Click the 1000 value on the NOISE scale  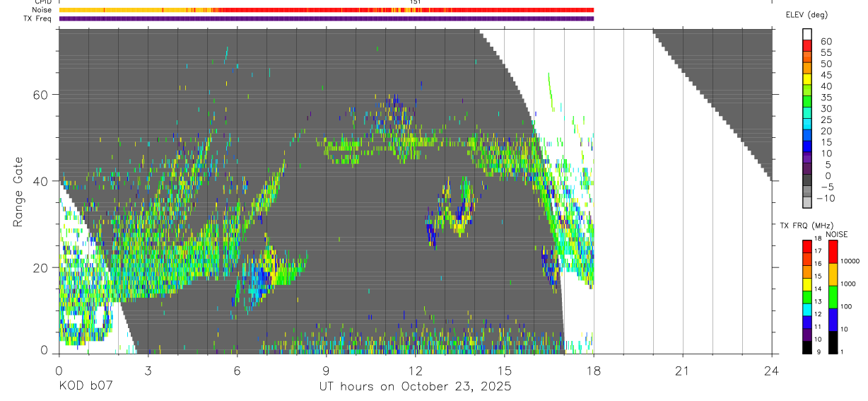tap(848, 284)
